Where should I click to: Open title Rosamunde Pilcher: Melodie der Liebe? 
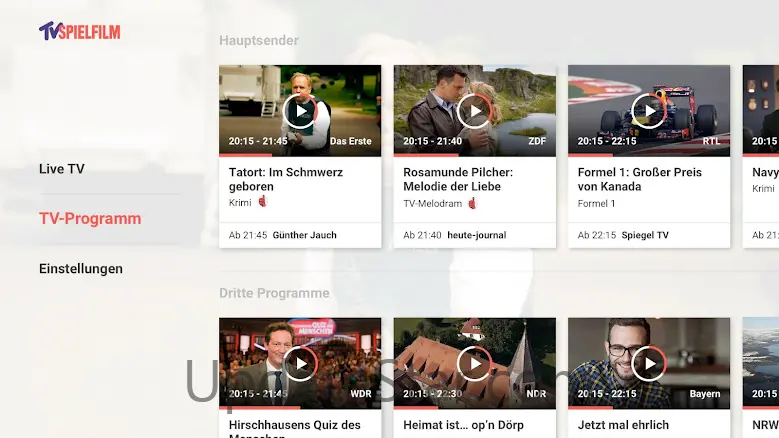tap(458, 179)
